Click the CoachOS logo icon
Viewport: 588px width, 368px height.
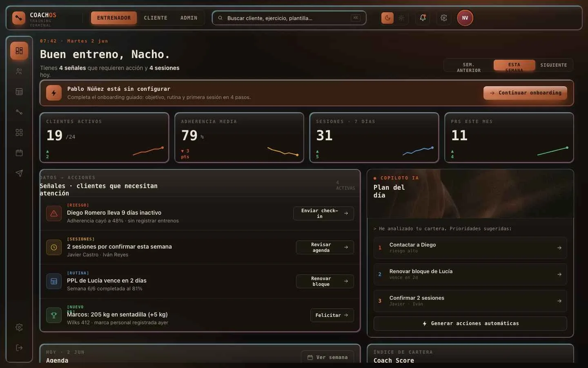point(19,18)
